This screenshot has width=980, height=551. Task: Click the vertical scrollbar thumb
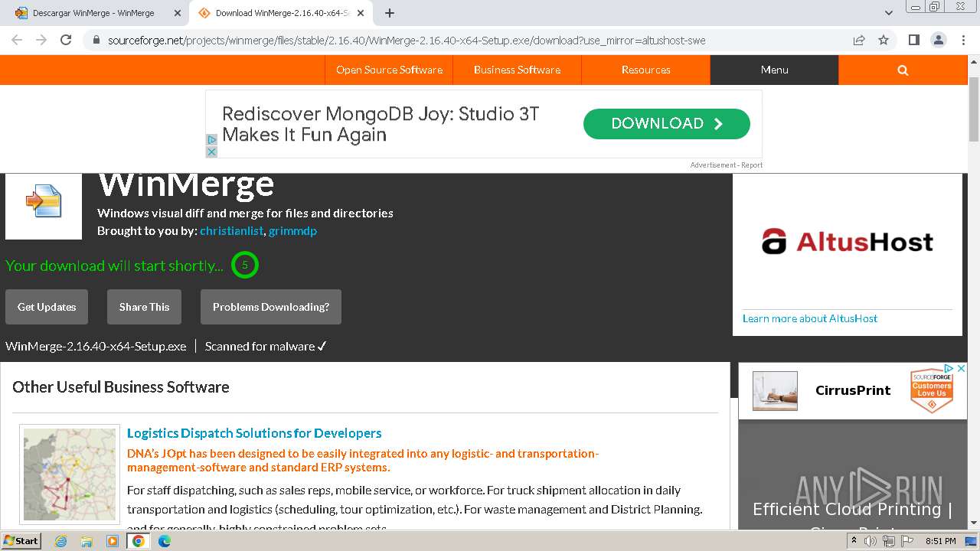pos(974,109)
